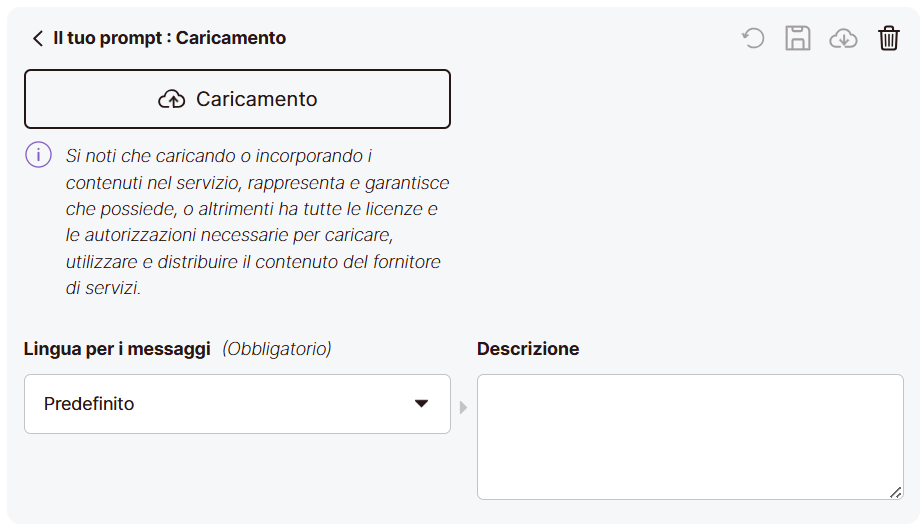
Task: Click the back chevron arrow icon
Action: coord(38,39)
